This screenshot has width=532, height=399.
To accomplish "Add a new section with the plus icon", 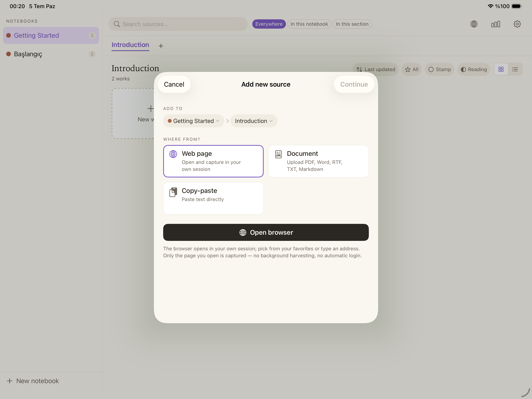I will 161,46.
